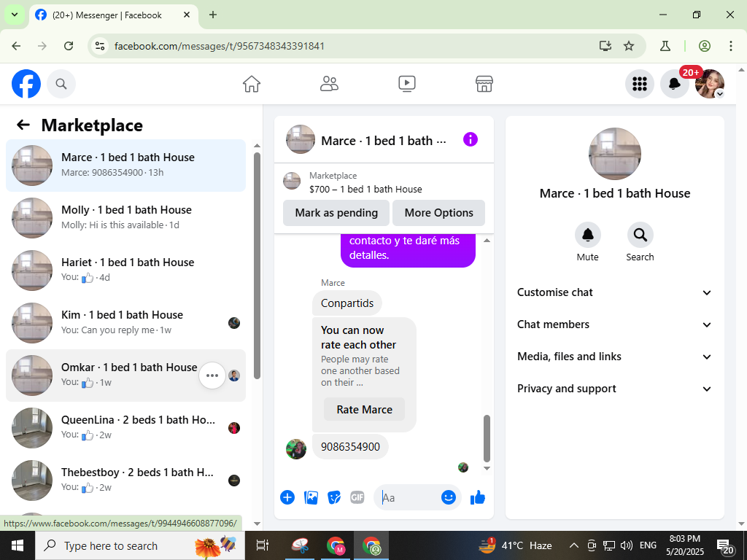Expand Chat members section
This screenshot has height=560, width=747.
pos(614,324)
